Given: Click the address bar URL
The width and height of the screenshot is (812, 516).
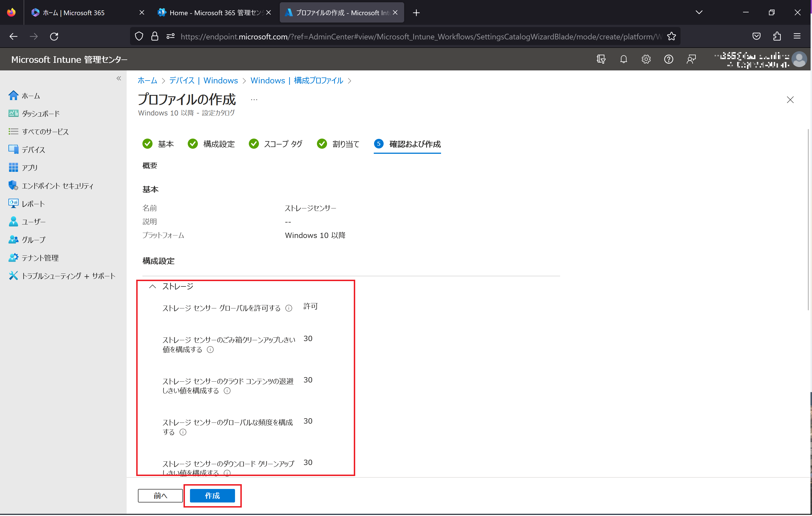Looking at the screenshot, I should pos(421,36).
